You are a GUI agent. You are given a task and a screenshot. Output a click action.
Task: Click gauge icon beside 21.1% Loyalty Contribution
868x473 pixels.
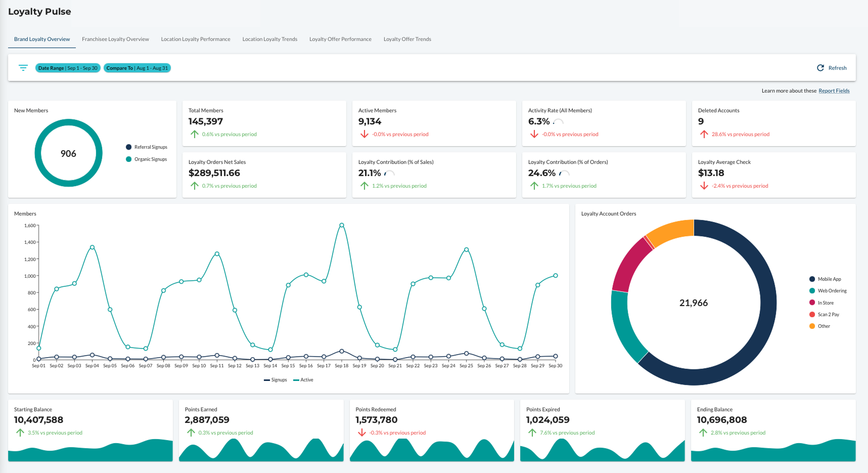pos(389,173)
